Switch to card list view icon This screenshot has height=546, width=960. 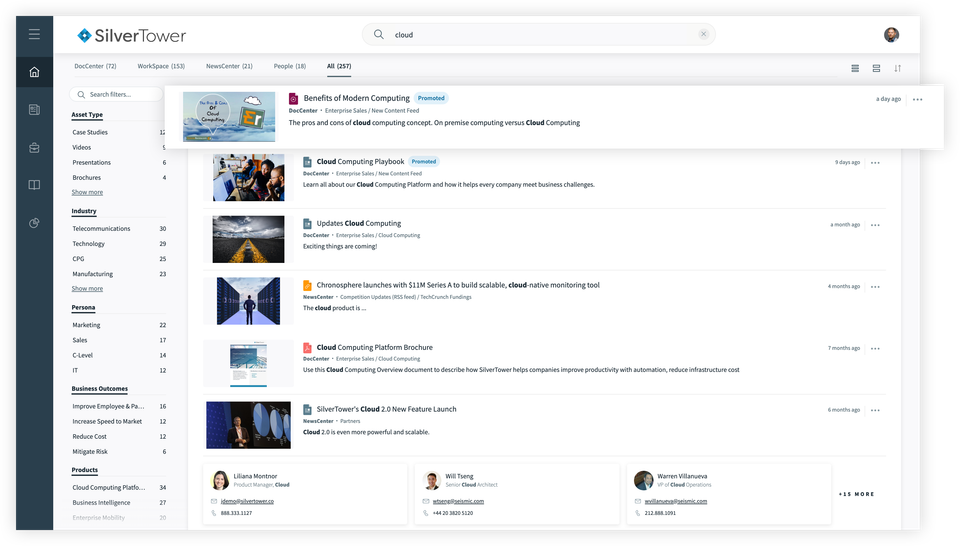pos(876,68)
